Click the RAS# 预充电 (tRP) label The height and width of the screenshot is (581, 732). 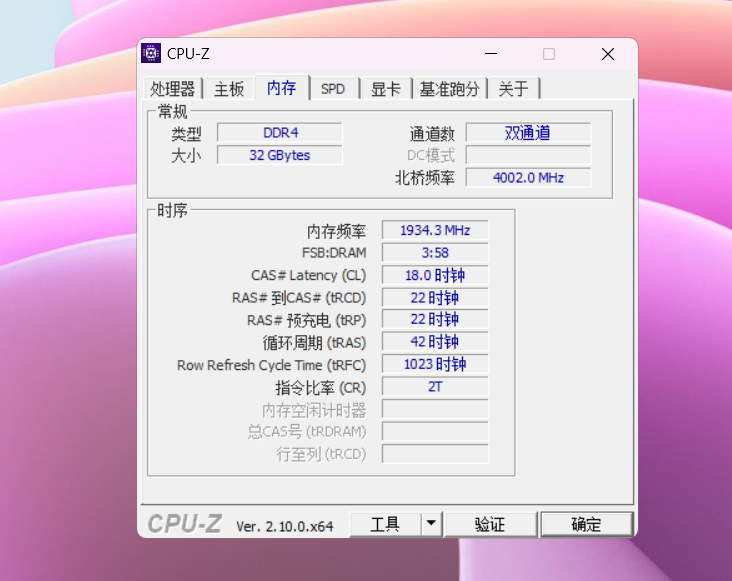pyautogui.click(x=307, y=321)
